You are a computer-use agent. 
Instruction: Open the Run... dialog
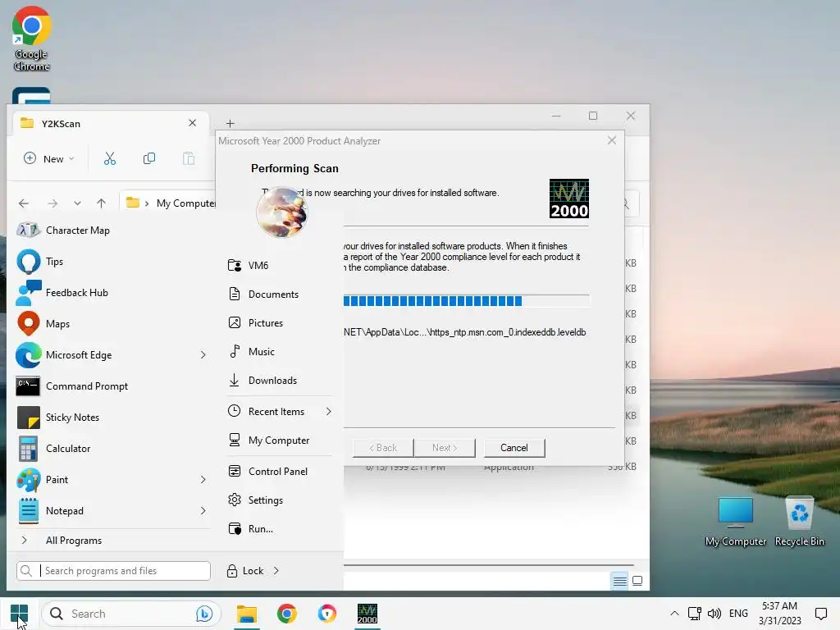260,529
